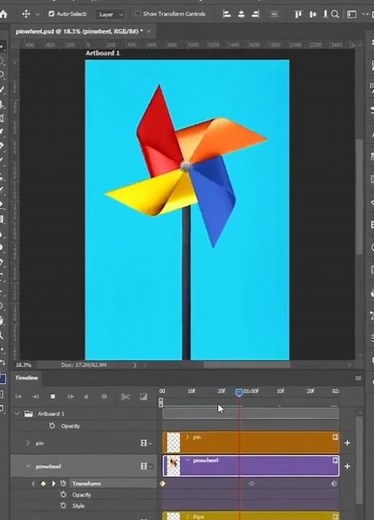Select the pinwheel clip thumbnail
The image size is (374, 520).
(173, 466)
